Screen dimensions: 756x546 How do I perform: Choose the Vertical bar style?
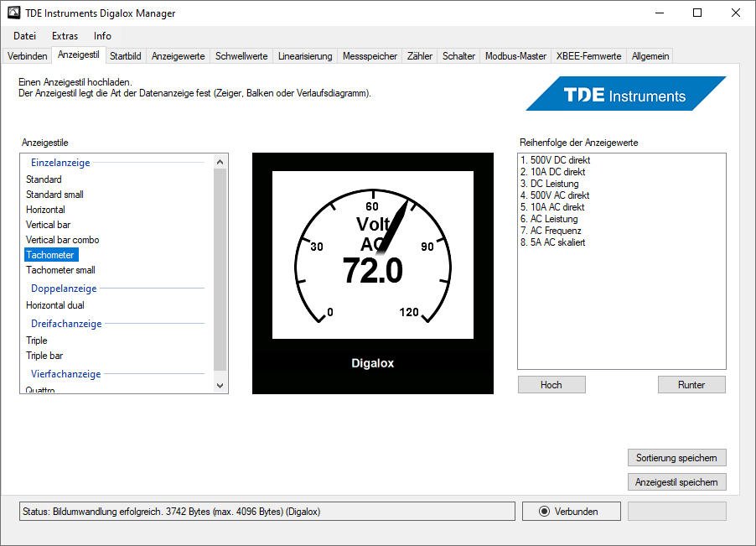(49, 224)
